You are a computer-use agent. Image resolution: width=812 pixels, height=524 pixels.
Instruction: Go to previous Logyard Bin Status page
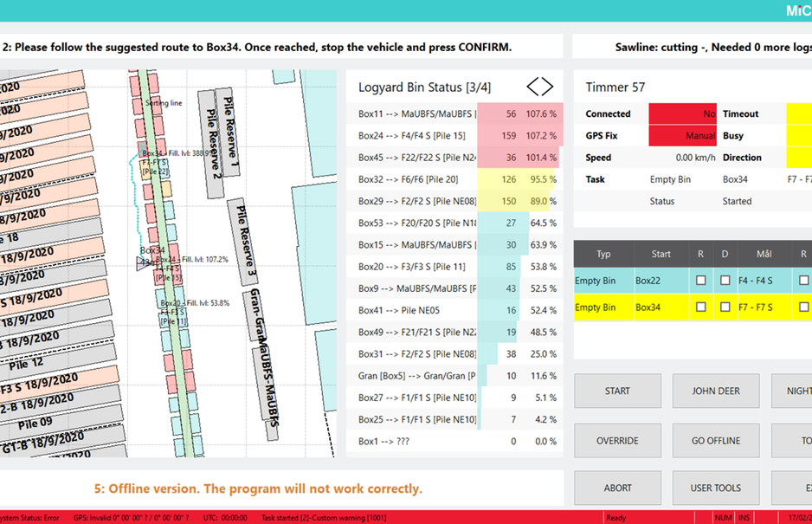[532, 87]
